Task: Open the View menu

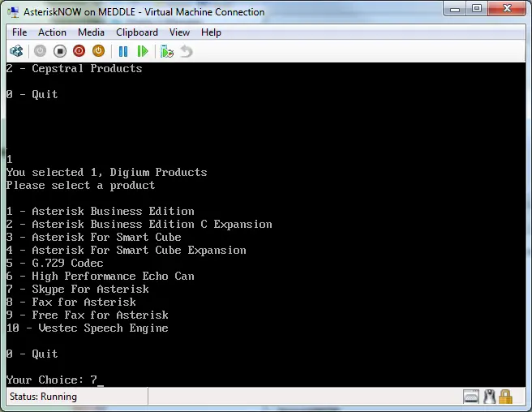Action: coord(179,32)
